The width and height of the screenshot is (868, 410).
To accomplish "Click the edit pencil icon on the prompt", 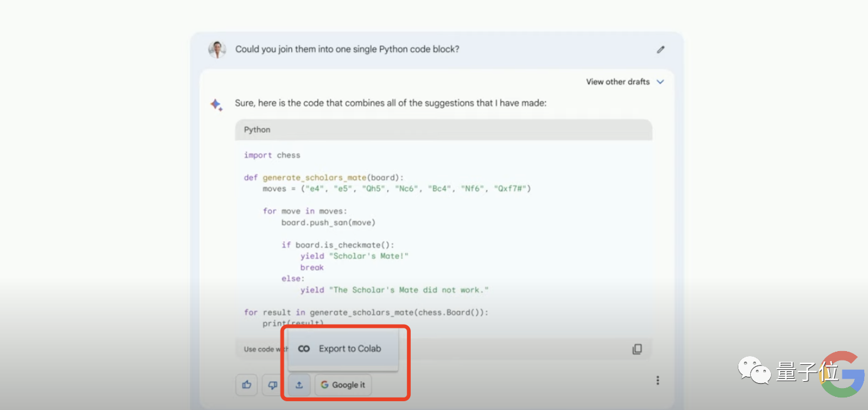I will click(661, 50).
